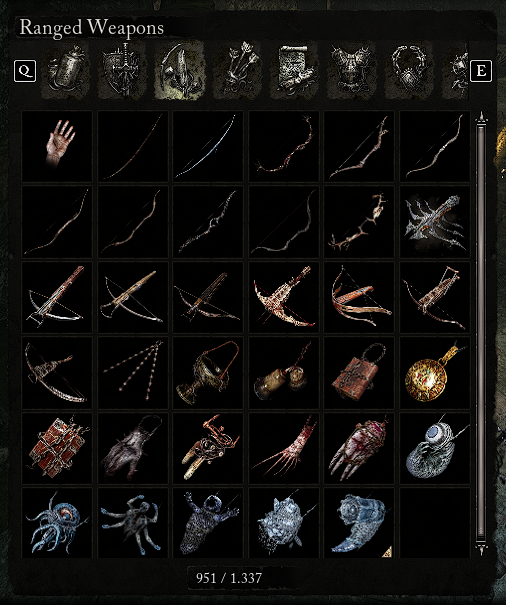
Task: Switch to next category with E
Action: point(481,71)
